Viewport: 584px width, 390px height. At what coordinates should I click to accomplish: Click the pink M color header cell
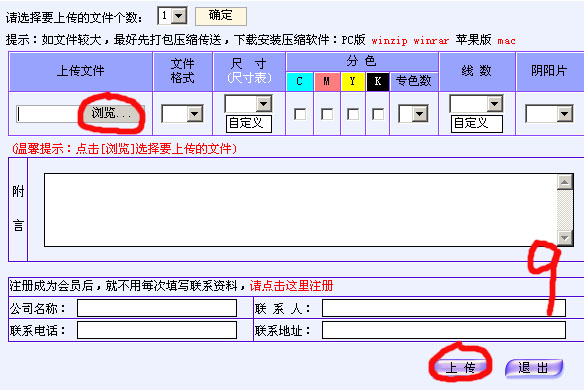[327, 82]
